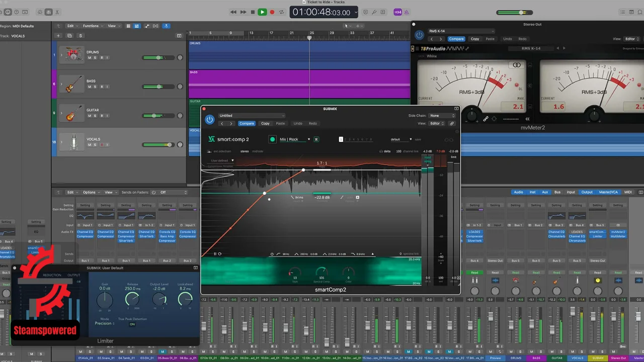Click the BASS track guitar icon

[x=71, y=84]
